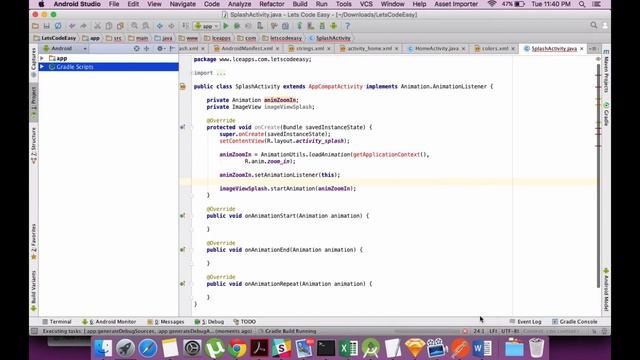
Task: Toggle the Structure tool window
Action: (x=34, y=146)
